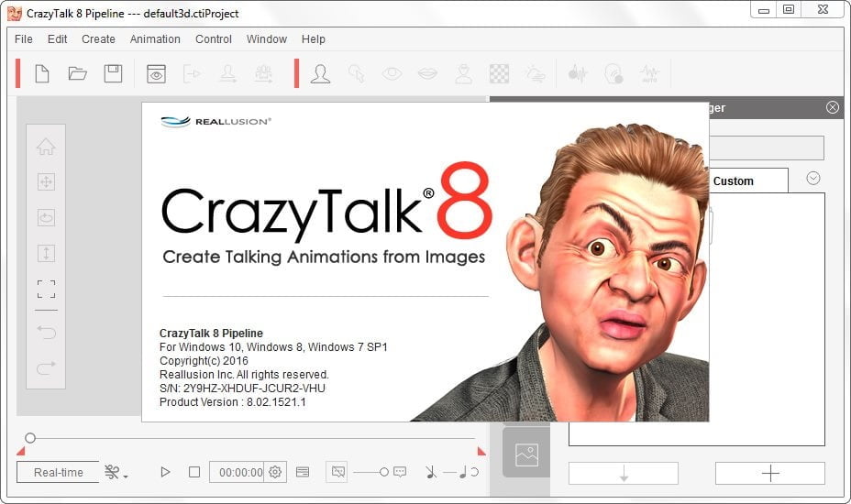Mute audio with the crossed note icon
This screenshot has height=504, width=851.
pos(431,472)
